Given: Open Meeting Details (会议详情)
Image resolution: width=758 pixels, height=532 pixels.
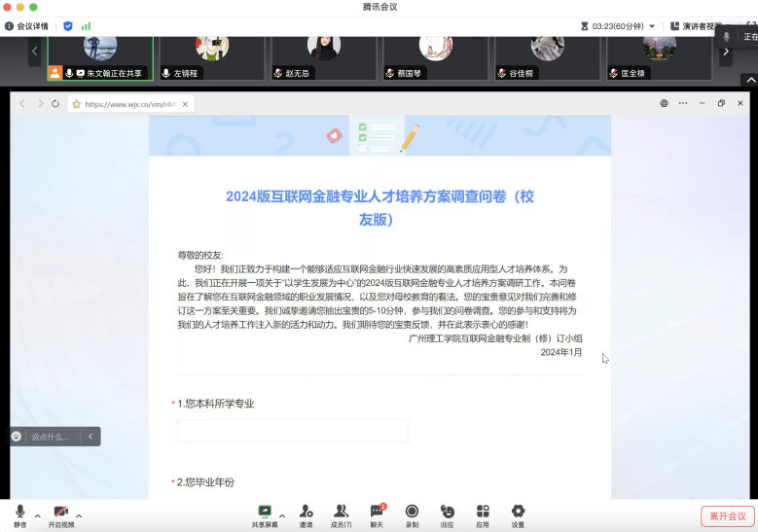Looking at the screenshot, I should (x=26, y=26).
